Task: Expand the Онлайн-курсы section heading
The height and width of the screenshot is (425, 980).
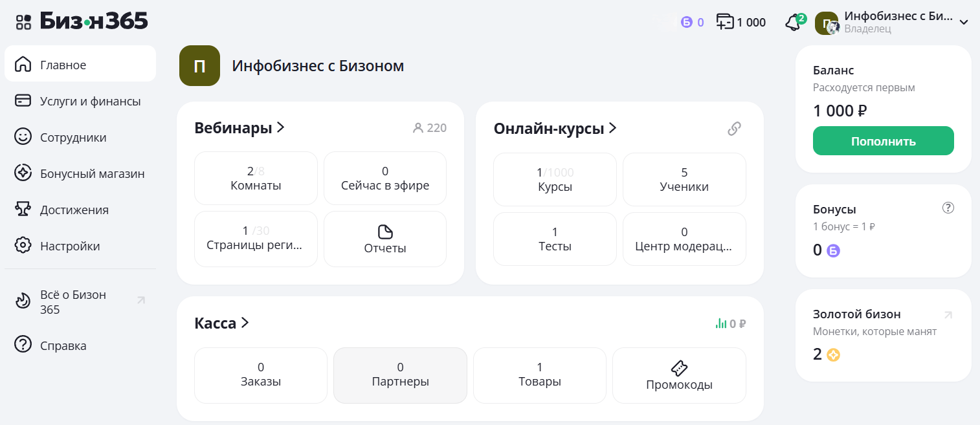Action: pos(555,129)
